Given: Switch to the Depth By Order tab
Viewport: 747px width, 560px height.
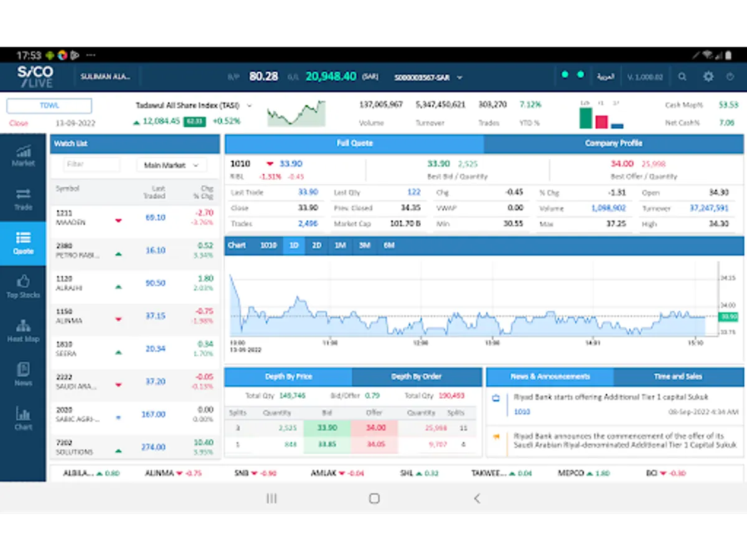Looking at the screenshot, I should point(416,377).
